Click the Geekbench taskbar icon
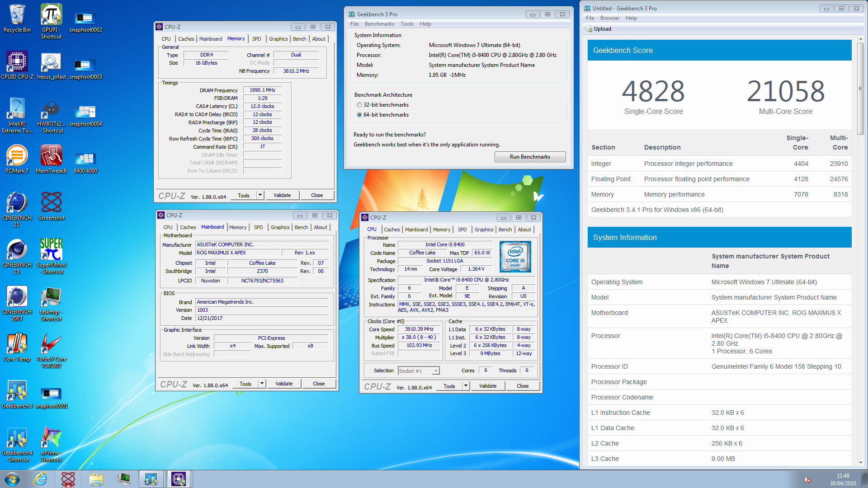 pyautogui.click(x=151, y=479)
